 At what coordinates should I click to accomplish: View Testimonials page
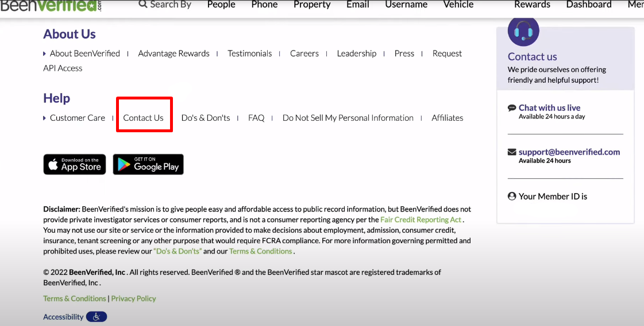(x=250, y=53)
